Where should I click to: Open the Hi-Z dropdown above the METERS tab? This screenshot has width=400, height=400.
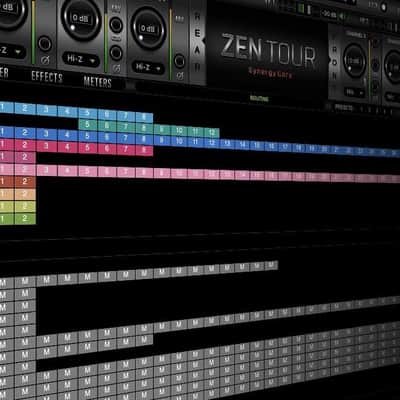point(81,60)
